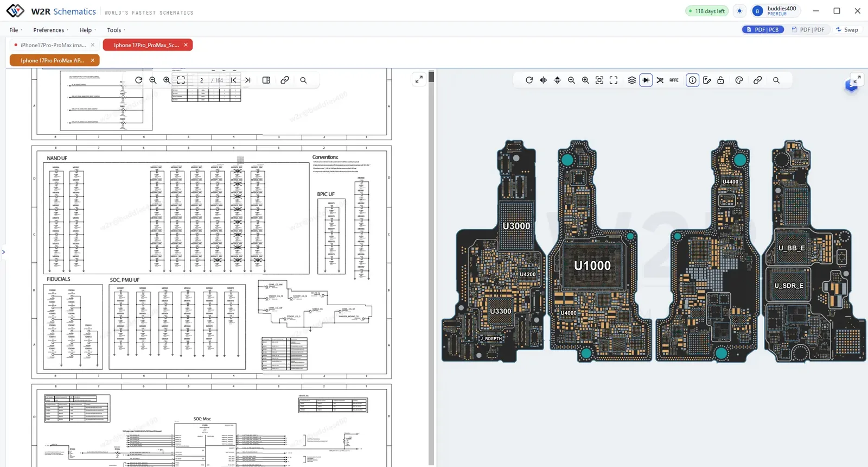
Task: Select the U3300 component on PCB
Action: [x=500, y=311]
